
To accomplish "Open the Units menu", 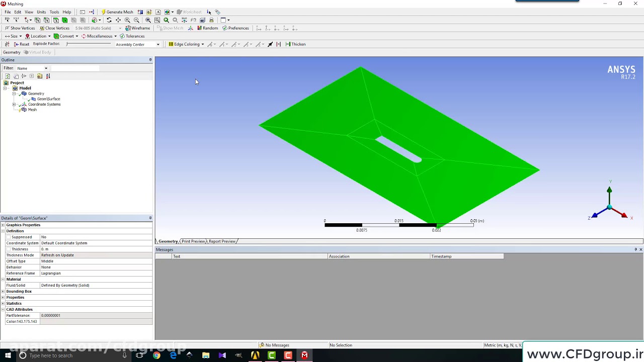I will click(41, 12).
